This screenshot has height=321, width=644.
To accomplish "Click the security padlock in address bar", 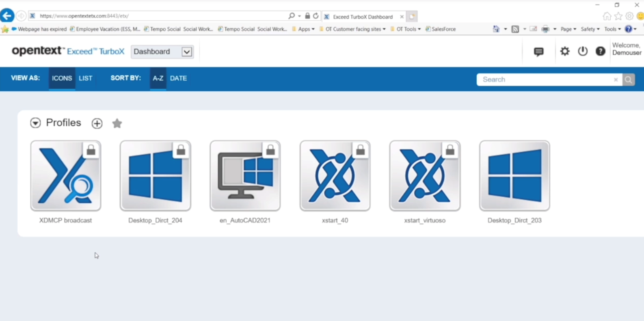I will tap(307, 16).
